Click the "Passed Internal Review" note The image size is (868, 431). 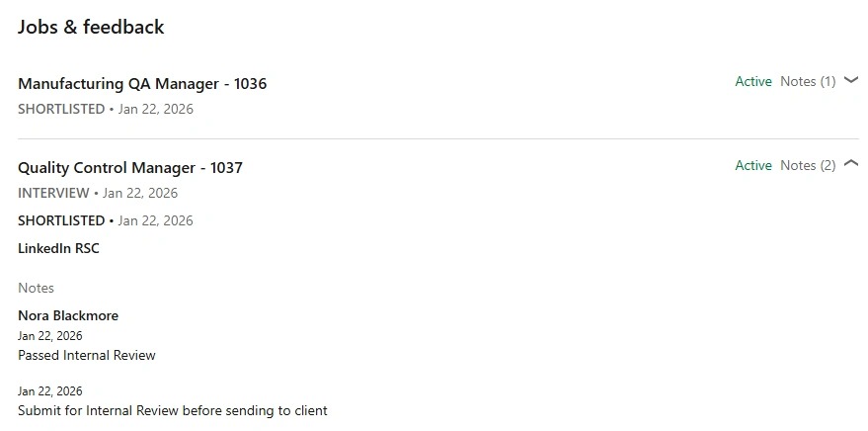[87, 355]
